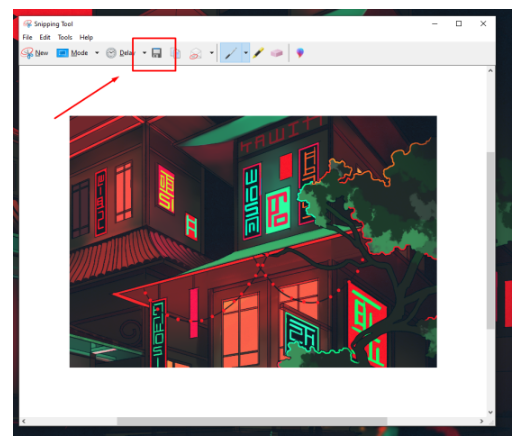The width and height of the screenshot is (518, 438).
Task: Open the Edit menu
Action: click(45, 37)
